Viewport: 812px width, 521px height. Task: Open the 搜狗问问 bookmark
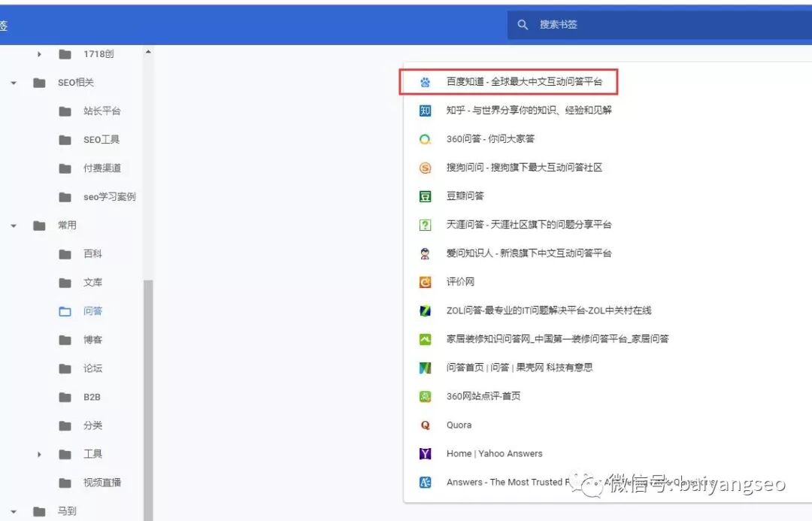tap(524, 168)
